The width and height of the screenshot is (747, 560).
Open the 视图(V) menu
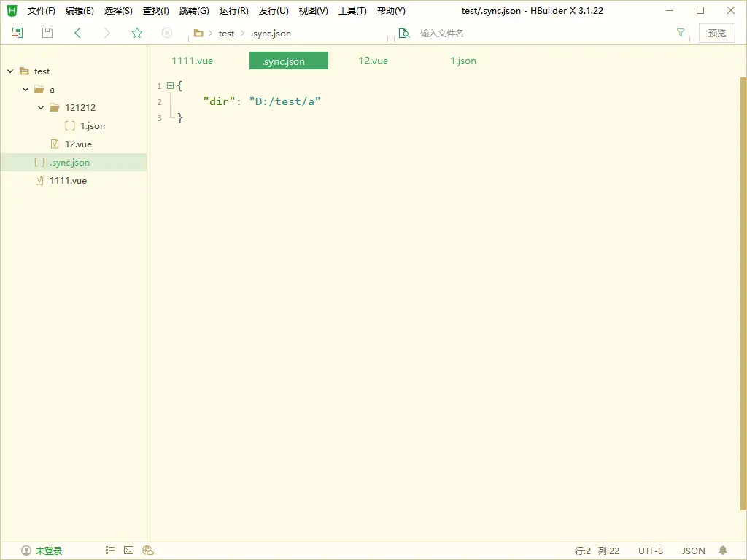(314, 10)
